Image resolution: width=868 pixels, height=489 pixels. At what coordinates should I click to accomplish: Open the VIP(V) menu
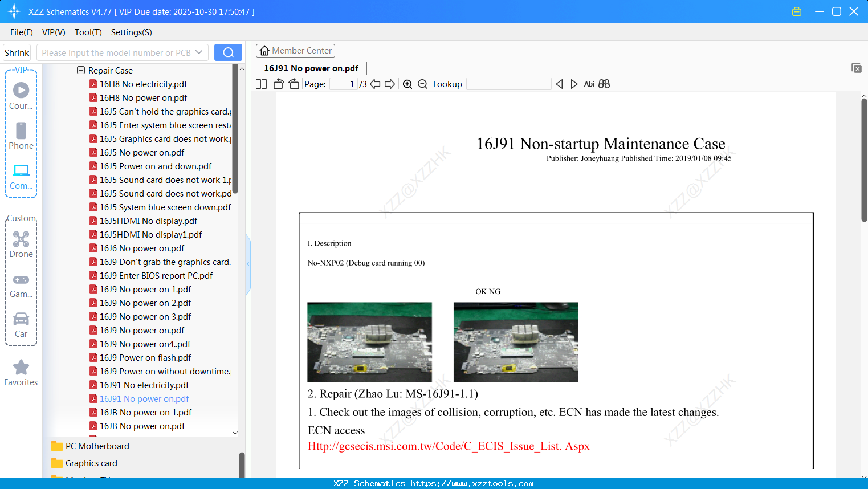[x=54, y=32]
